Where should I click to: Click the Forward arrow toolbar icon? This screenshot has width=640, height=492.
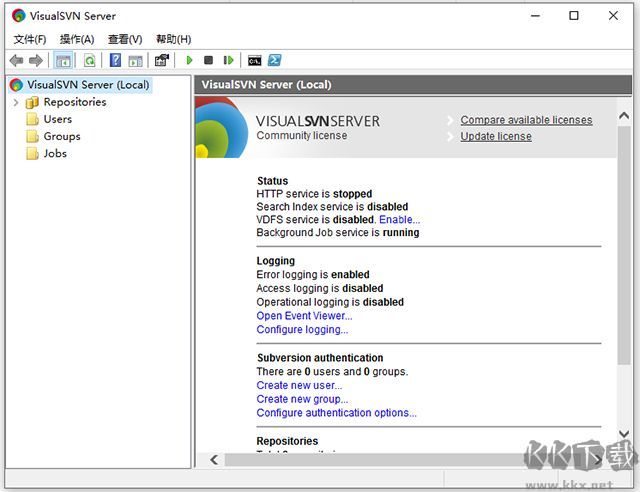[36, 61]
